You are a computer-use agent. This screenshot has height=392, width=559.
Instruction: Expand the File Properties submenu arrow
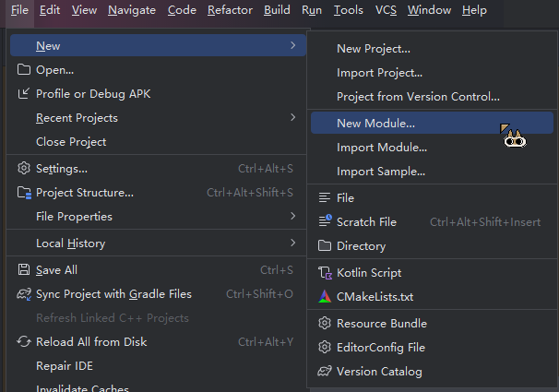point(293,216)
